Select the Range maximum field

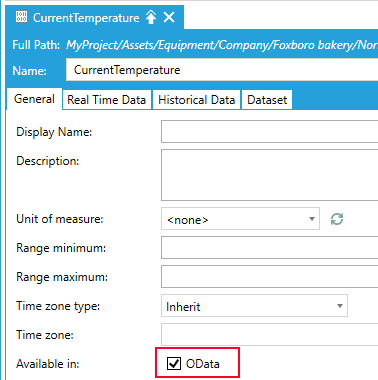[x=270, y=277]
